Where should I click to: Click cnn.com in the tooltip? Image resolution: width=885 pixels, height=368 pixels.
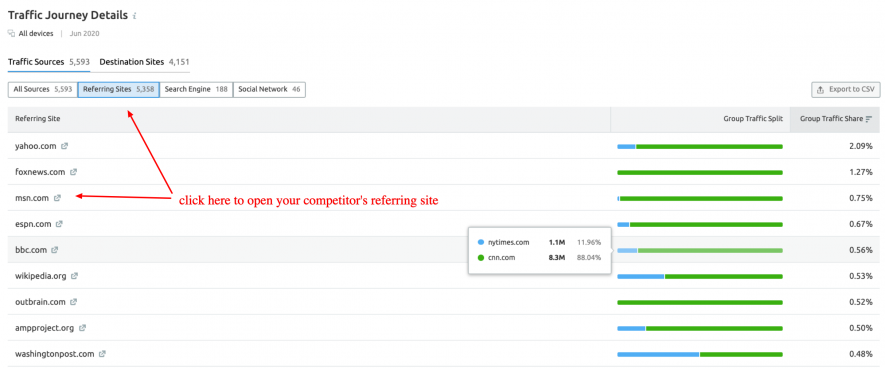tap(502, 257)
